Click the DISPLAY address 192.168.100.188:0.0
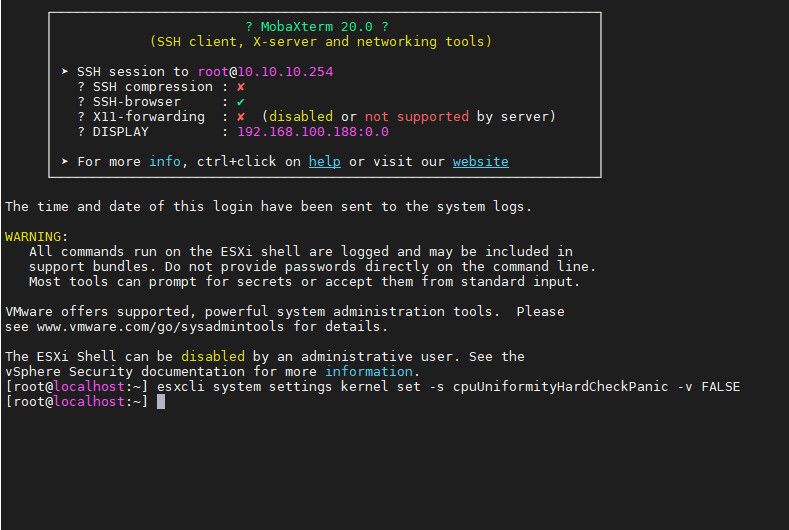Screen dimensions: 789x530 coord(313,132)
